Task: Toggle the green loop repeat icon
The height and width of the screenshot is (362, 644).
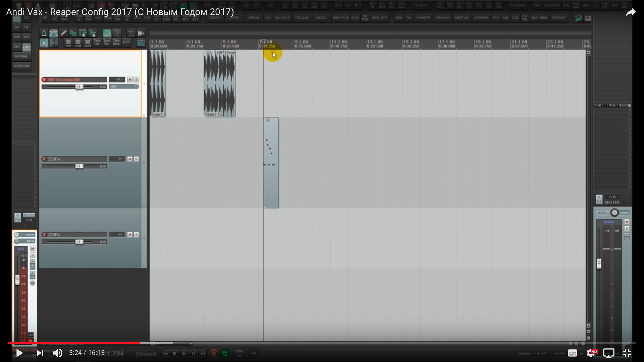Action: [107, 33]
